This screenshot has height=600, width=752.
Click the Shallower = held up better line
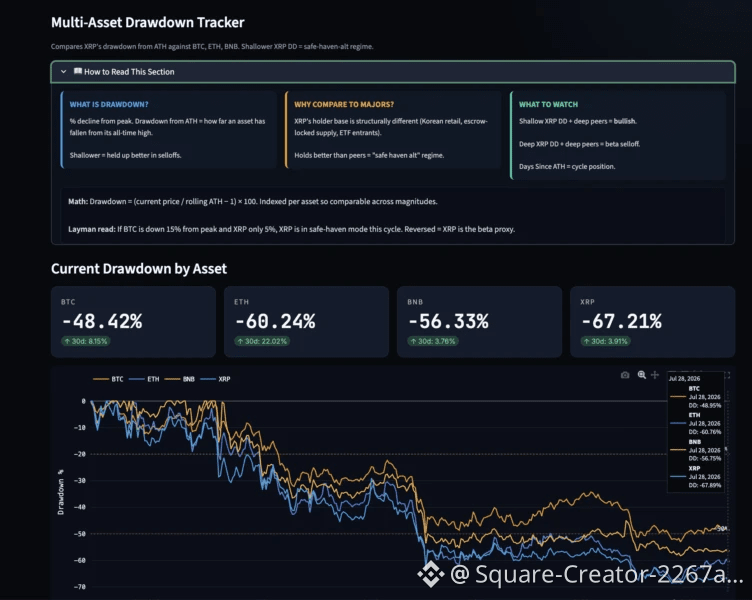(125, 155)
